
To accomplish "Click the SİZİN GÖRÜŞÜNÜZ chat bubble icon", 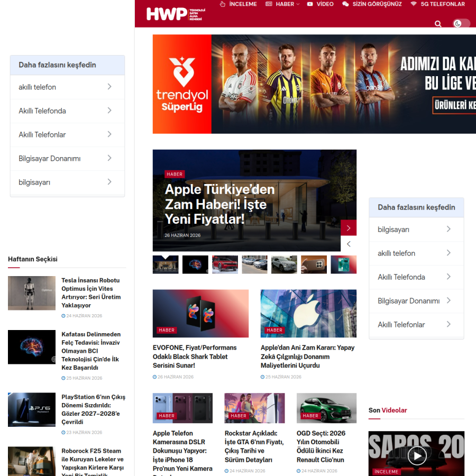I will [x=345, y=4].
